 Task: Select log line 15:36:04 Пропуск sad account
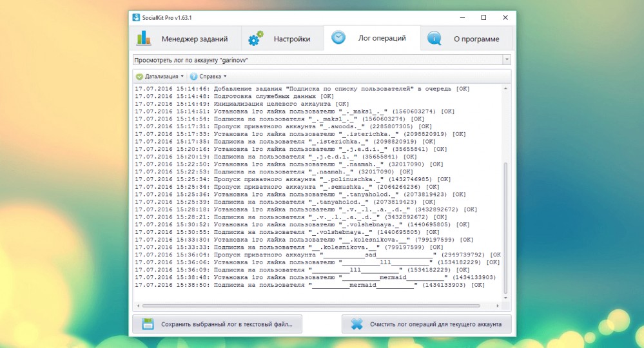(318, 255)
